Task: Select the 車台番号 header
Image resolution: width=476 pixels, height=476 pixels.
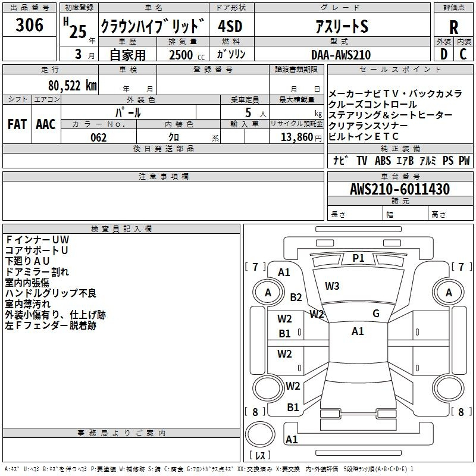Action: tap(400, 176)
